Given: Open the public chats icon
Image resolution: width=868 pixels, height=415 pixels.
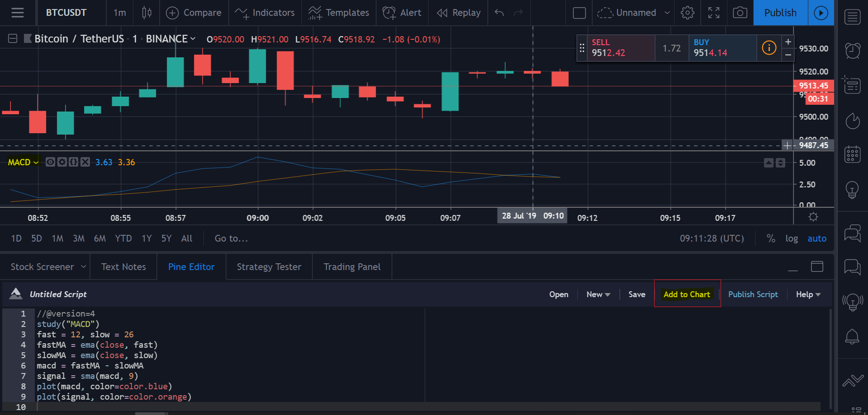Looking at the screenshot, I should point(852,233).
